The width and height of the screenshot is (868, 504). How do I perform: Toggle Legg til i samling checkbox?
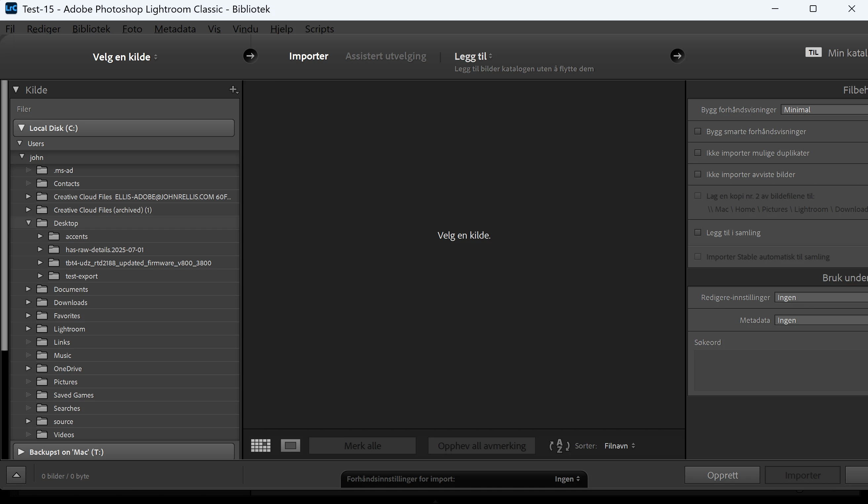(698, 233)
